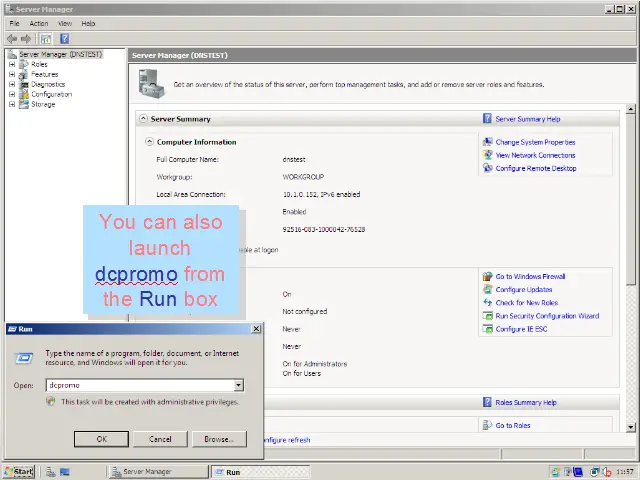Image resolution: width=640 pixels, height=480 pixels.
Task: Open the Go to Windows Firewall link
Action: pyautogui.click(x=530, y=276)
